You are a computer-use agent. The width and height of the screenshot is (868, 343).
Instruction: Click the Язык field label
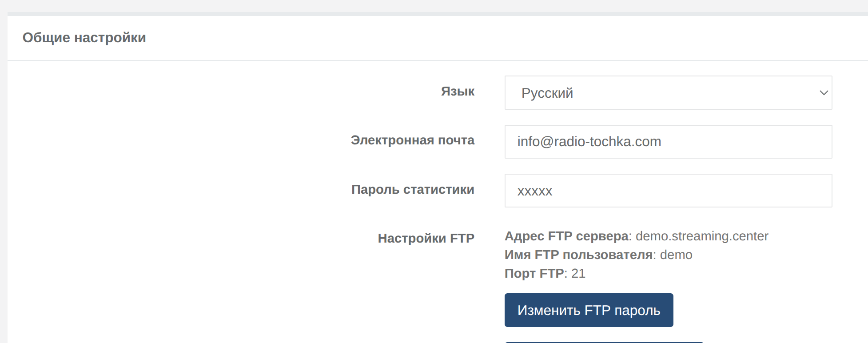coord(458,92)
